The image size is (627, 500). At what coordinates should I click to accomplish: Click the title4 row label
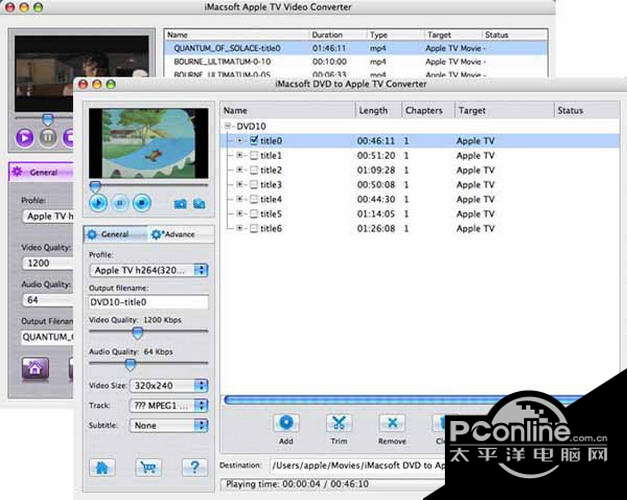tap(271, 199)
